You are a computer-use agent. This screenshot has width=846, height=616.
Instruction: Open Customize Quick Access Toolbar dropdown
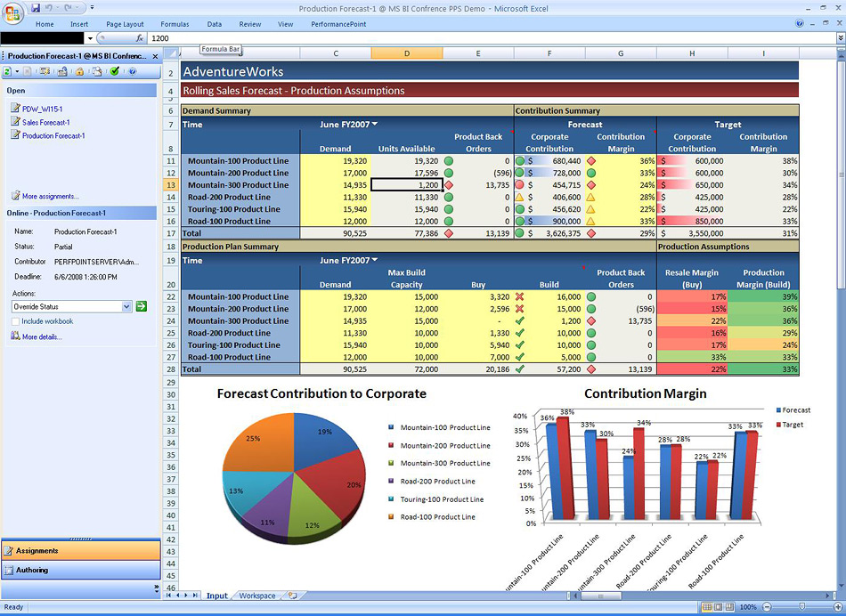(93, 8)
